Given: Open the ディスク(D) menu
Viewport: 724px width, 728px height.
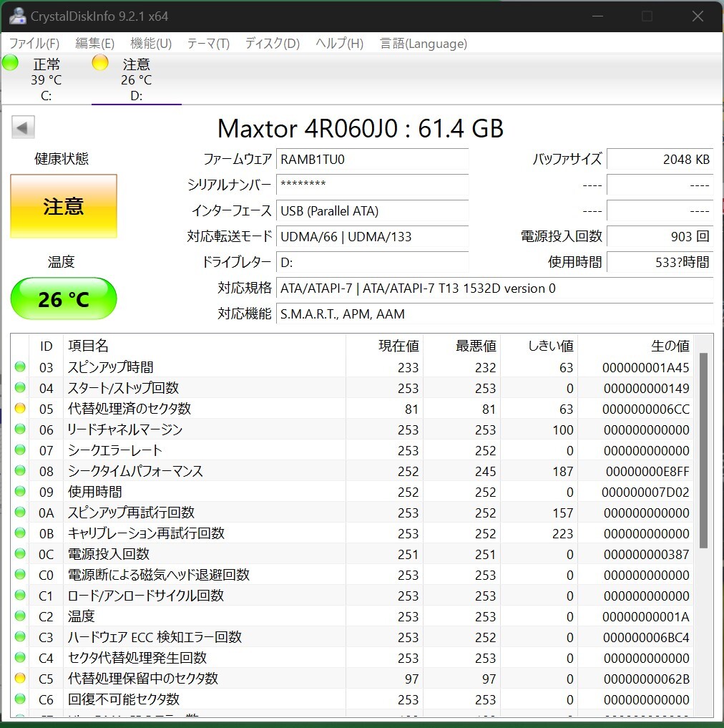Looking at the screenshot, I should pos(270,44).
